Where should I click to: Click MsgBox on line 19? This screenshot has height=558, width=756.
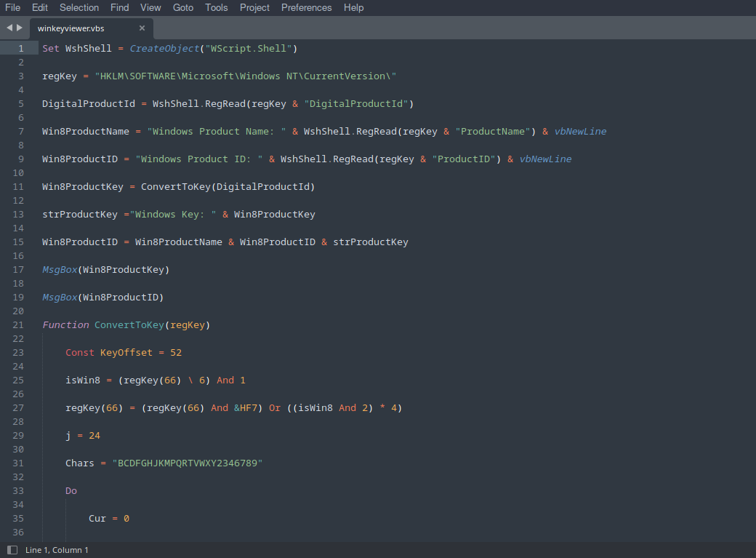click(x=60, y=298)
